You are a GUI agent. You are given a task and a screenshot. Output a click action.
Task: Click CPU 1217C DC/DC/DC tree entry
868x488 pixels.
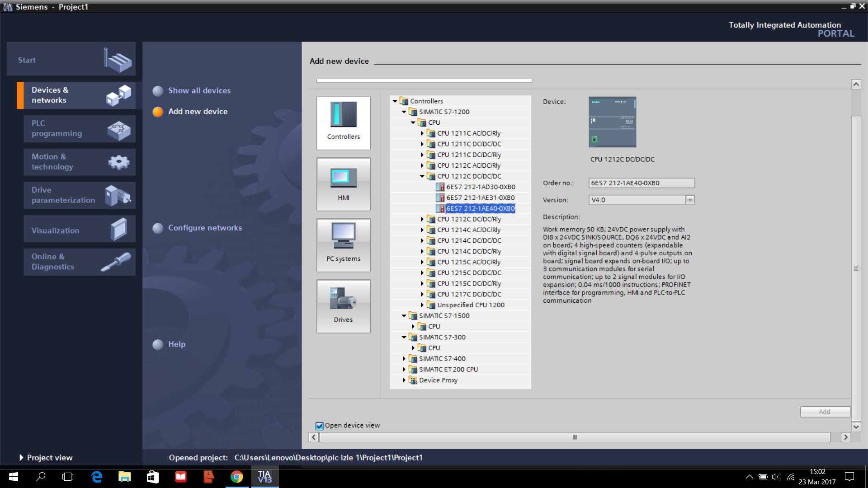pos(469,295)
